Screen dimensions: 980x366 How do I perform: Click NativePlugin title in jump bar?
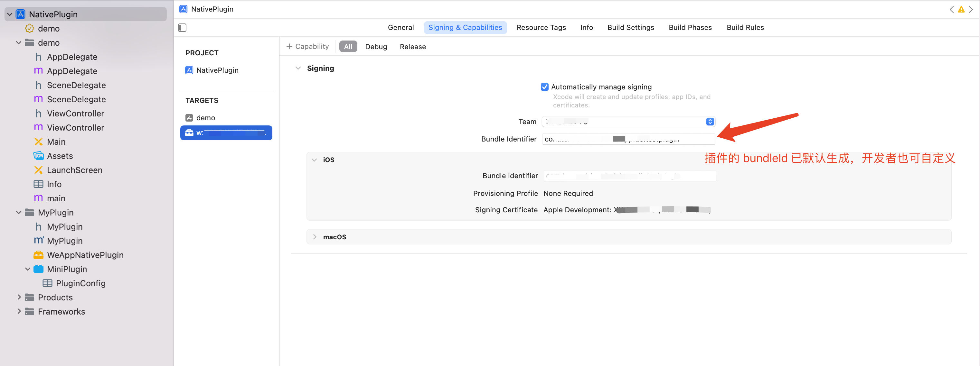(x=212, y=9)
